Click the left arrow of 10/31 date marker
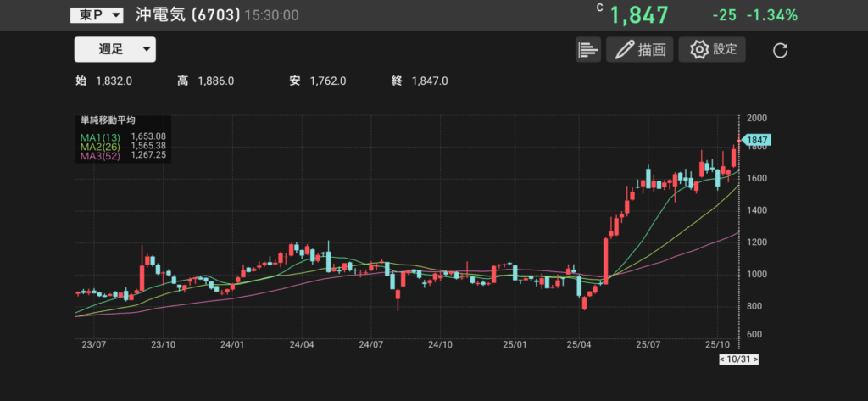The image size is (868, 401). 721,359
